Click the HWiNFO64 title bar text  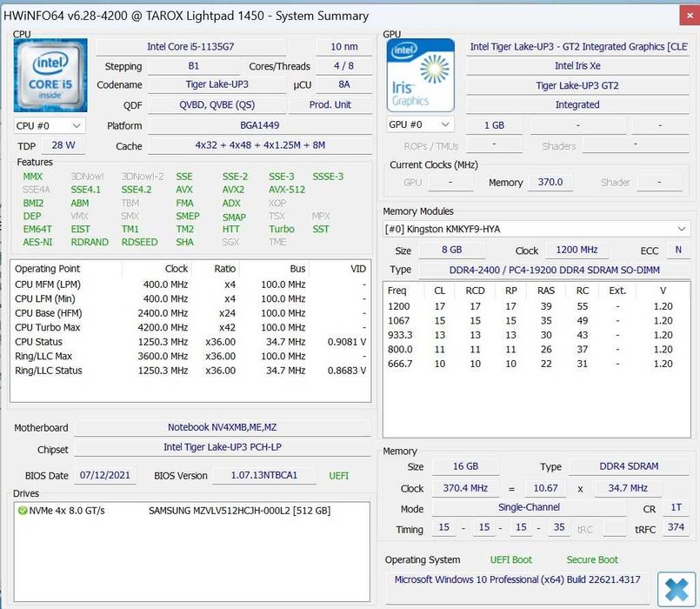pos(186,16)
